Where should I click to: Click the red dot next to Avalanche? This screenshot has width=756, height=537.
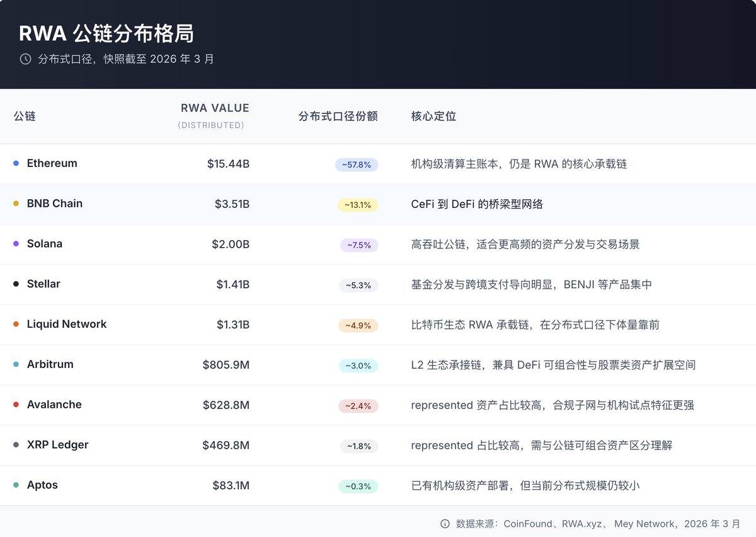click(x=16, y=405)
